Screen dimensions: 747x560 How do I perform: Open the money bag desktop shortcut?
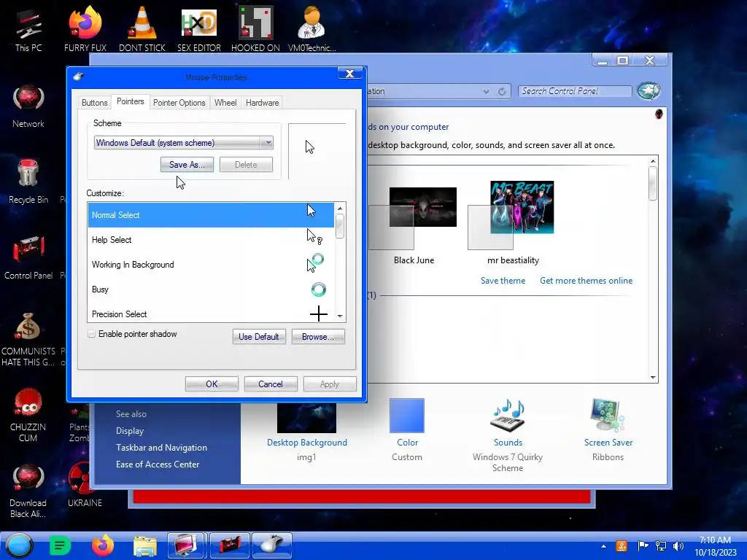(x=28, y=339)
